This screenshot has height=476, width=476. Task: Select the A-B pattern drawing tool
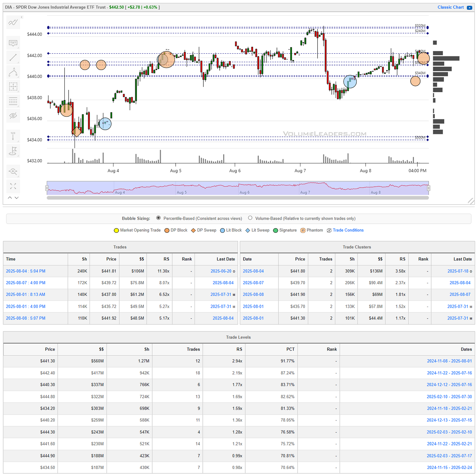tap(13, 72)
